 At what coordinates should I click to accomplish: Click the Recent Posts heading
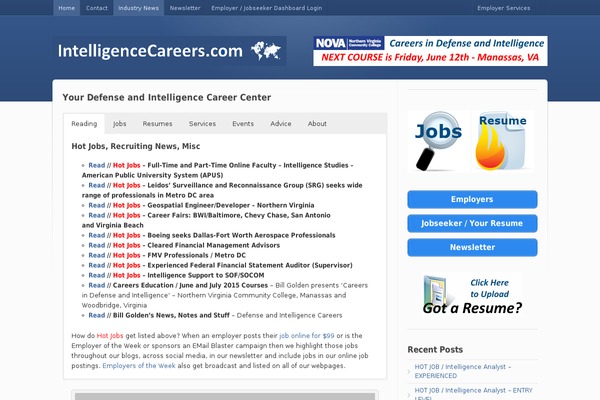(x=435, y=349)
